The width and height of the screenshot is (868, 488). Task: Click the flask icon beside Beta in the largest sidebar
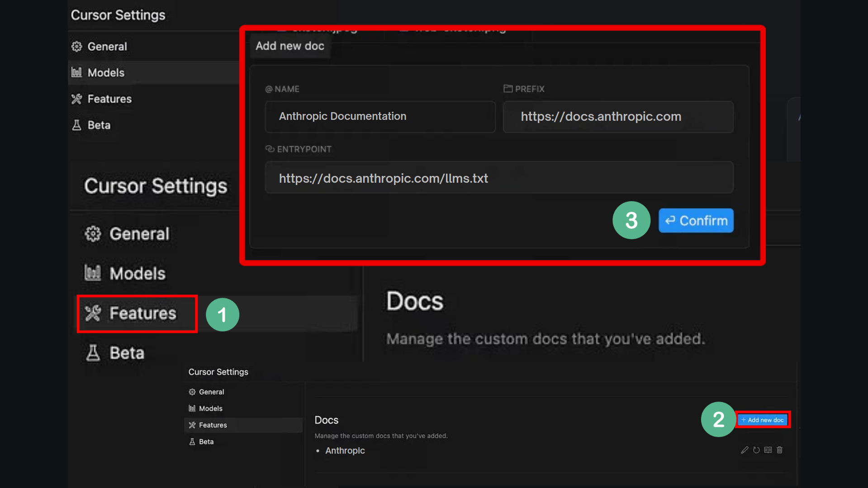[93, 353]
